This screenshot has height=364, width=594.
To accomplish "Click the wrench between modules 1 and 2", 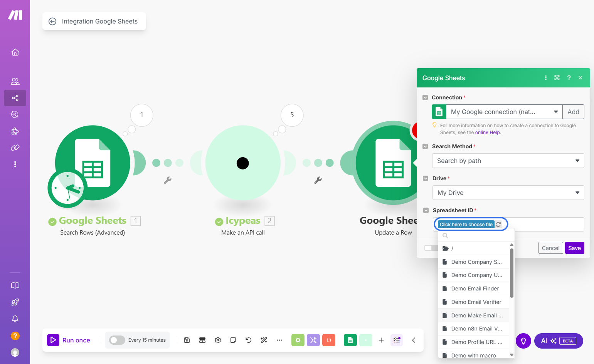I will (168, 180).
